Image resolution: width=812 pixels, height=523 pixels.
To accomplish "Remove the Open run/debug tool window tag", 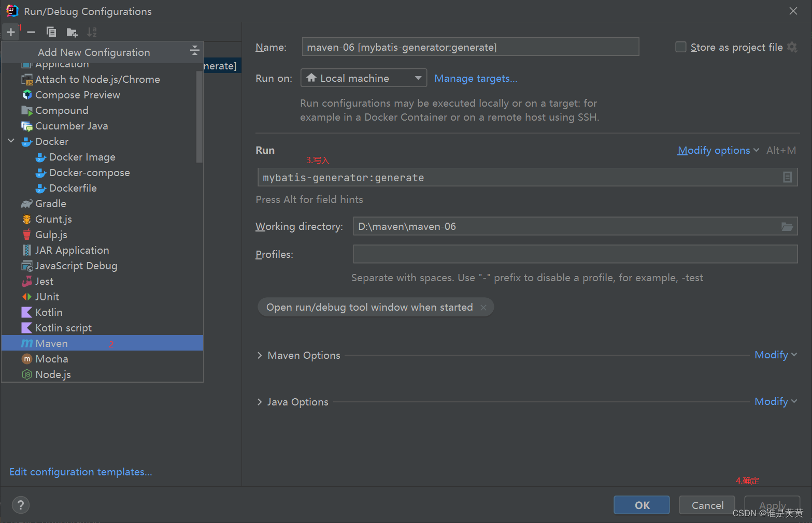I will point(483,308).
